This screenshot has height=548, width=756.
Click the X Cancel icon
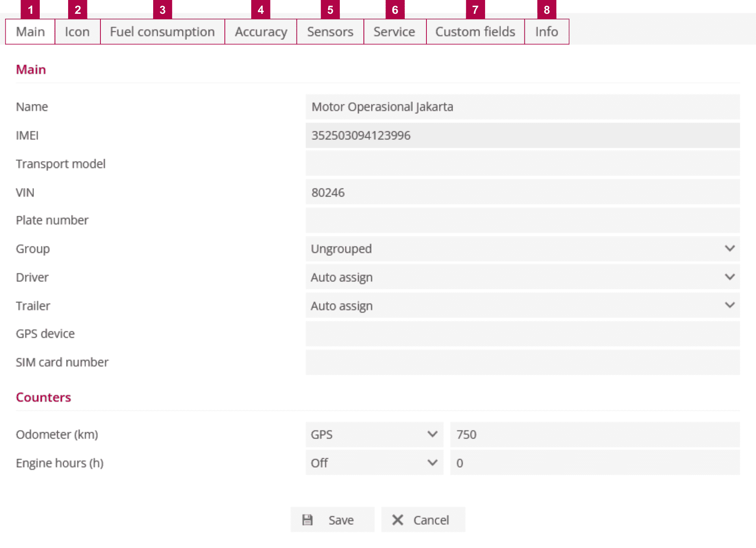398,520
